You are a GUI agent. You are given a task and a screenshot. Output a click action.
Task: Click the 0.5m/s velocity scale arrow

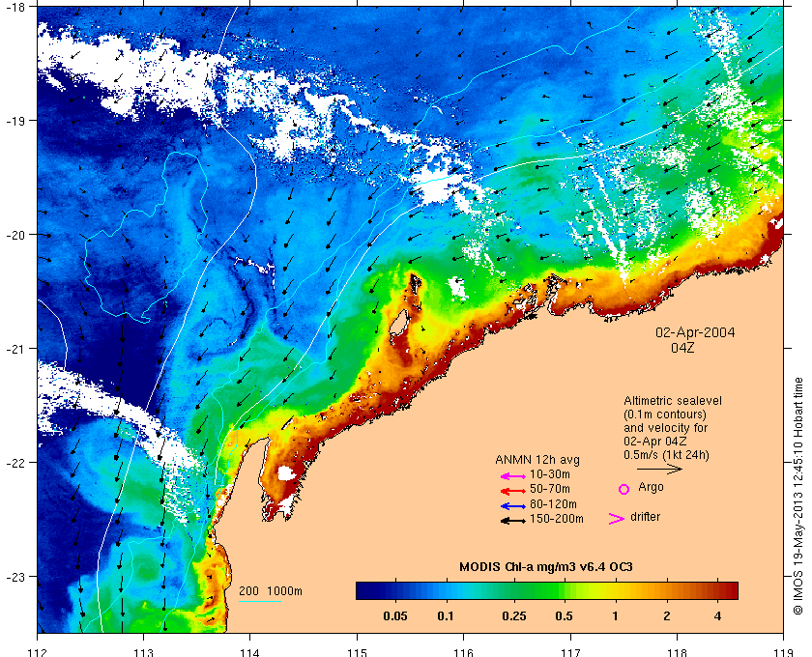(659, 470)
